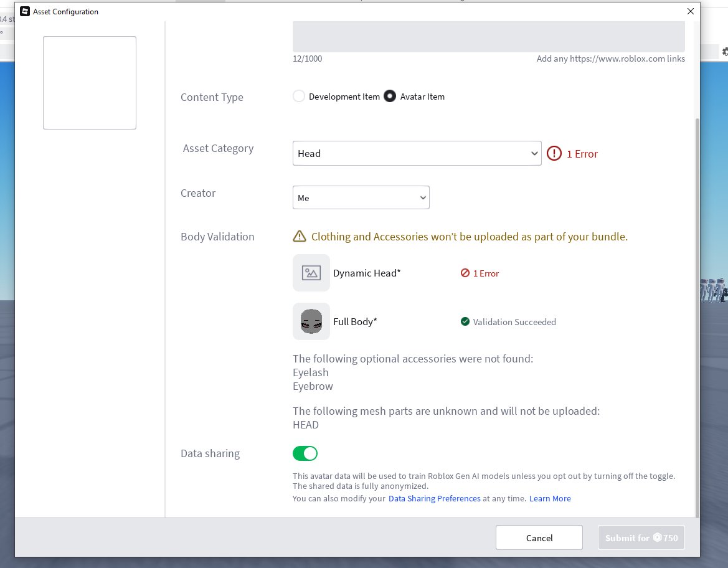Click the 'Add any https://www.roblox.com links' hint
The height and width of the screenshot is (568, 728).
point(610,59)
